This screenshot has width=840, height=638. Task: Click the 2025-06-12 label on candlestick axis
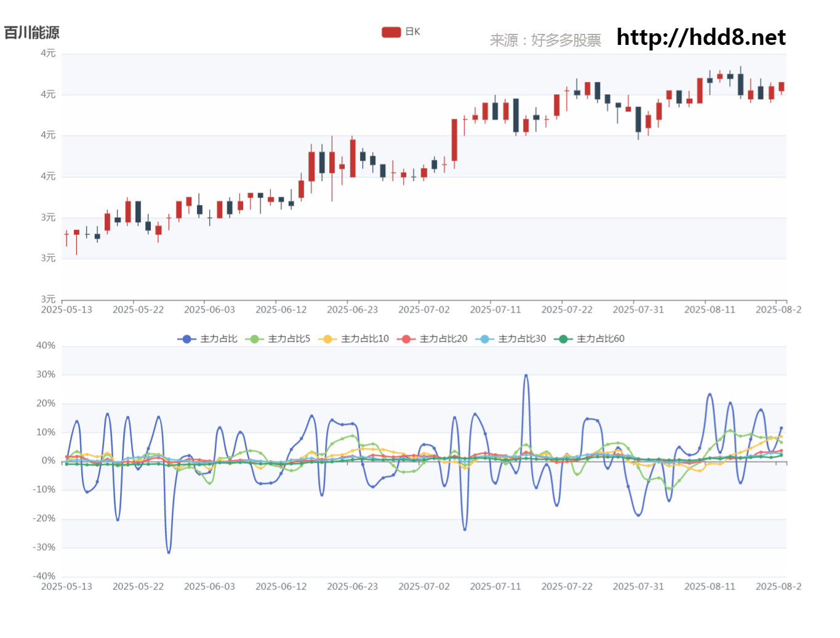tap(281, 309)
